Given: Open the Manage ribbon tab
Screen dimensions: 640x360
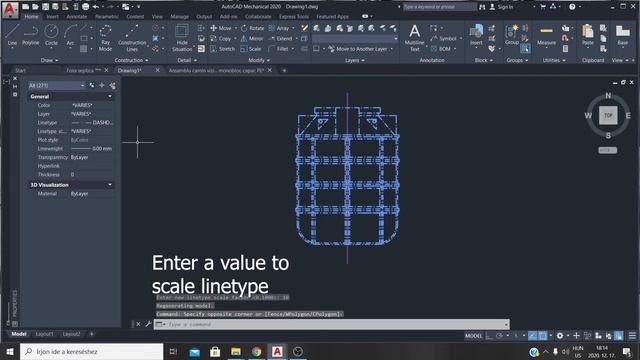Looking at the screenshot, I should tap(179, 17).
